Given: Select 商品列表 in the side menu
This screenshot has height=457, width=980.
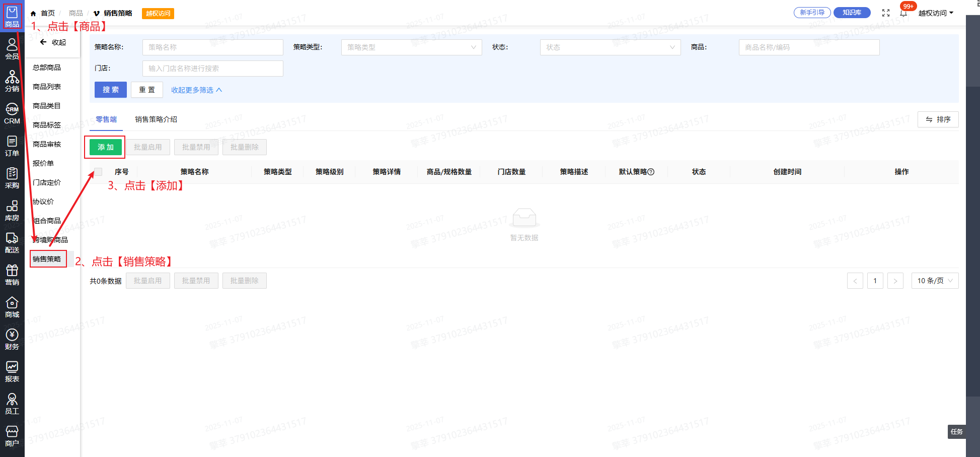Looking at the screenshot, I should 47,87.
